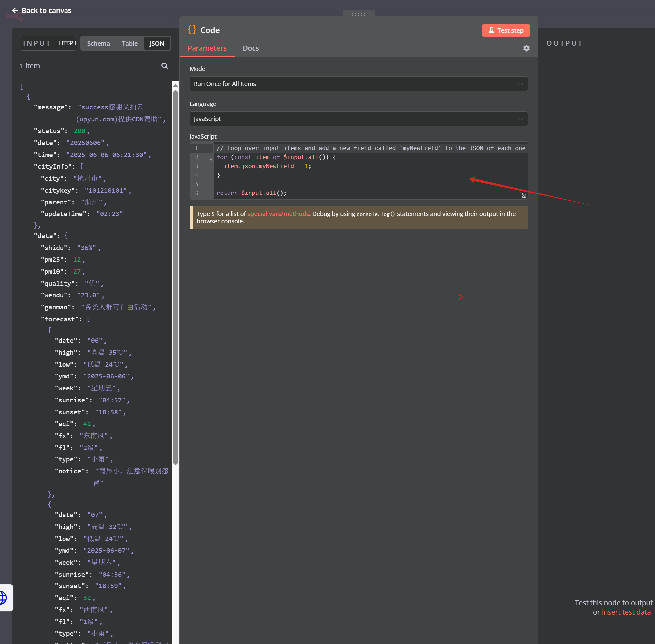Open the Language dropdown showing JavaScript
Viewport: 655px width, 644px height.
point(358,119)
